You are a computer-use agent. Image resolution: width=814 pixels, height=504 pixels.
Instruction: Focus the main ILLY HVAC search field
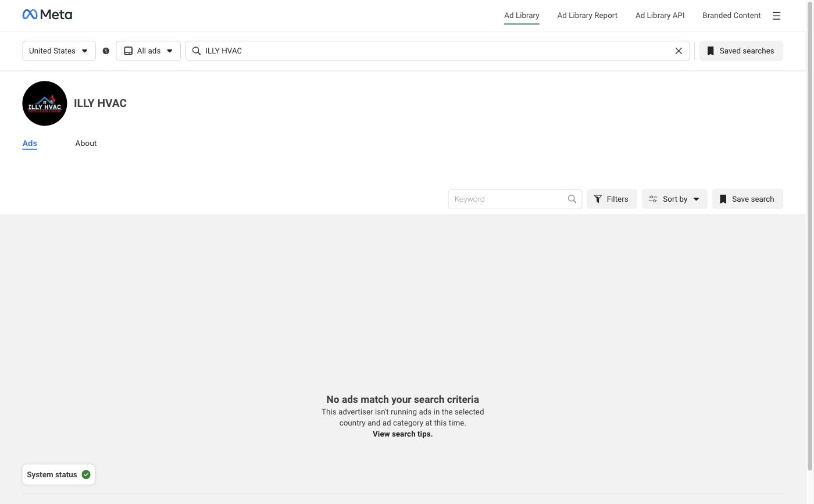(x=437, y=51)
